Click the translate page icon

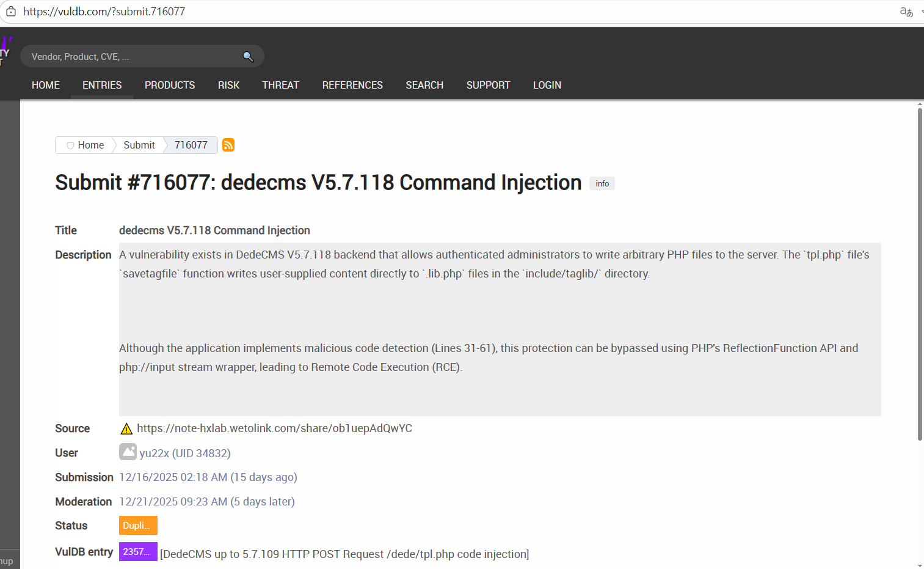[x=906, y=12]
